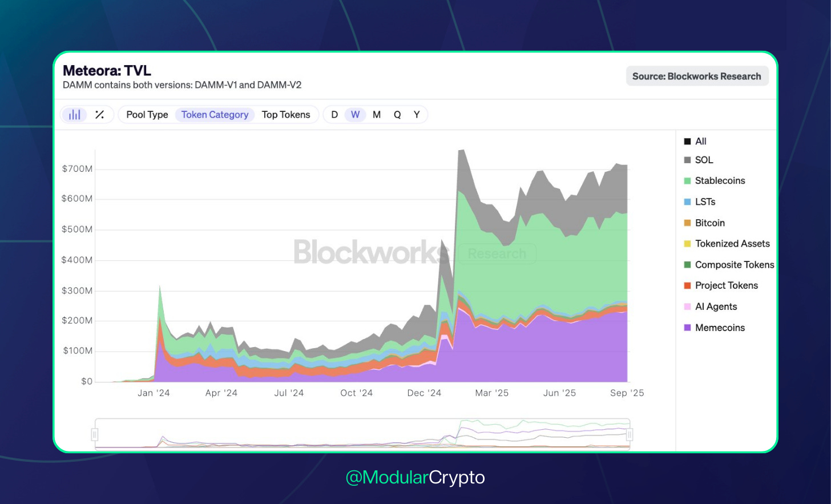Set interval to yearly (Y)
Screen dimensions: 831x504
[417, 115]
